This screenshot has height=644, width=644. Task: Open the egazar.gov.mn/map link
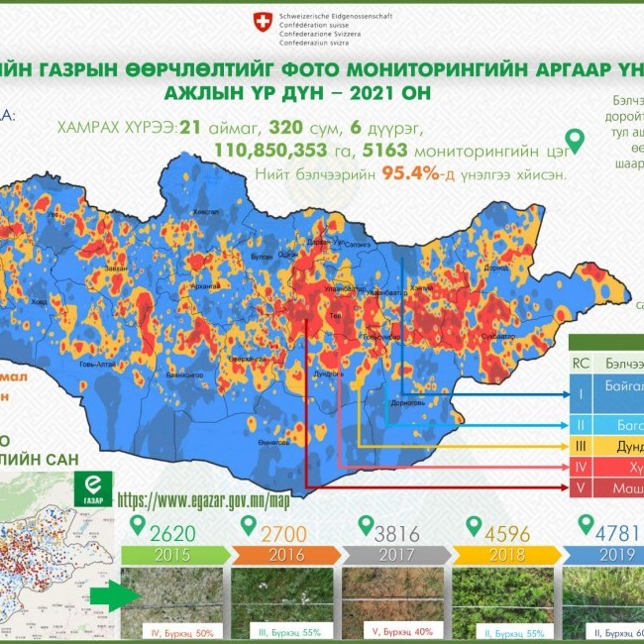pyautogui.click(x=204, y=500)
